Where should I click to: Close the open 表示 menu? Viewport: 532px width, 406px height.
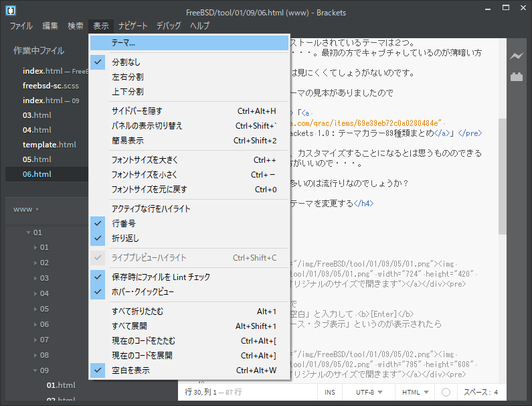101,26
